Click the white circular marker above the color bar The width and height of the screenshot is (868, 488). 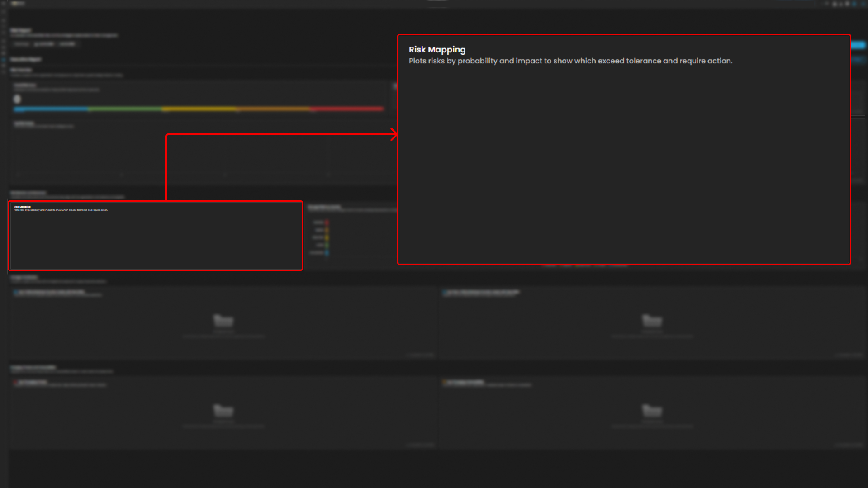click(17, 99)
